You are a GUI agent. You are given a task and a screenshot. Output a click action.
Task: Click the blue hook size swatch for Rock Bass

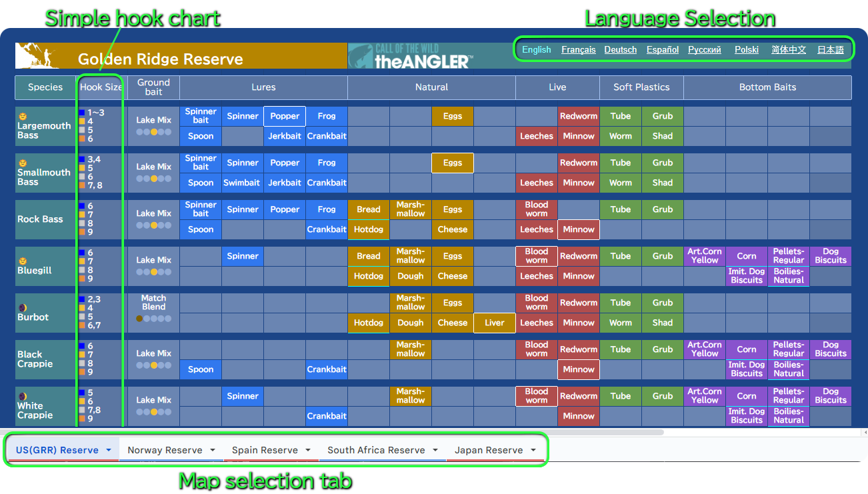tap(82, 207)
